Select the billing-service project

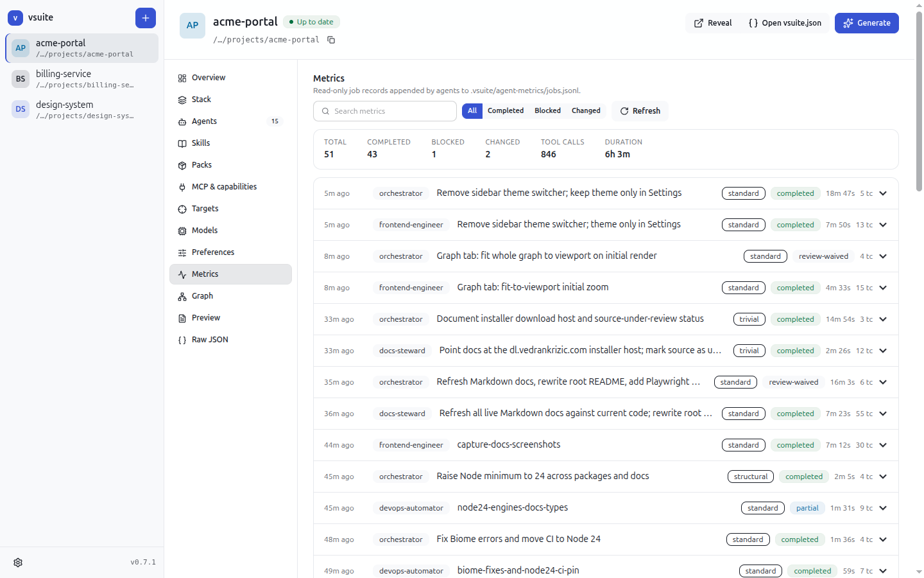(81, 79)
